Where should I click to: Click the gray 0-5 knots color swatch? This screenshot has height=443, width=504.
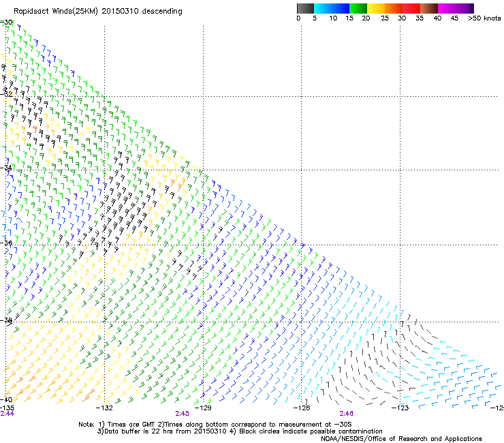(x=305, y=8)
